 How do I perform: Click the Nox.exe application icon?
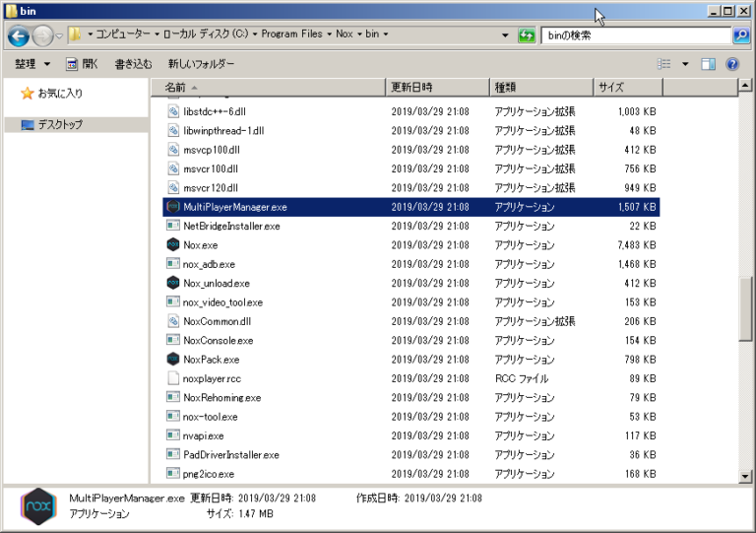point(173,245)
